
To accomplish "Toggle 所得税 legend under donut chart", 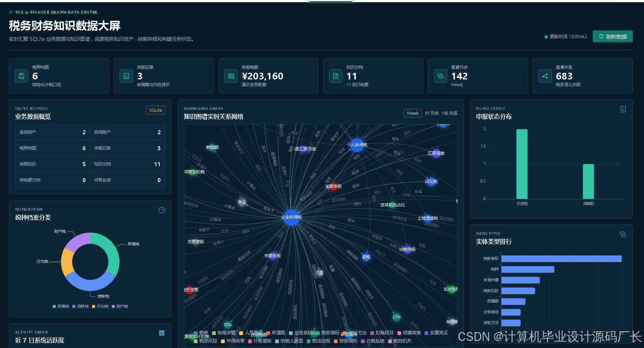I will [x=61, y=306].
